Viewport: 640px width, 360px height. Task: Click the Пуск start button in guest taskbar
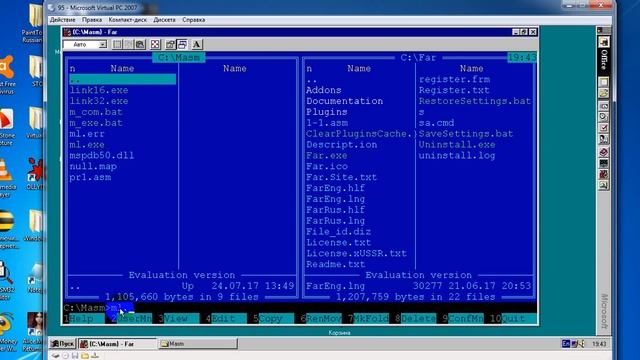[62, 344]
